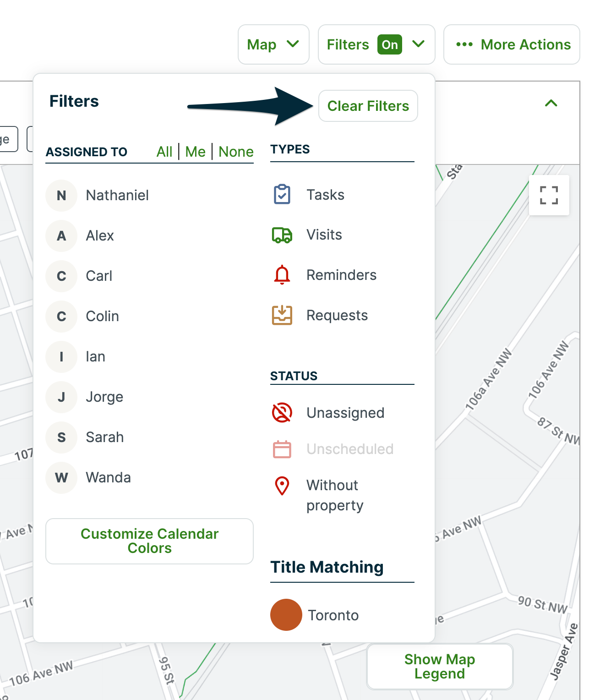Click the Toronto color circle
This screenshot has width=589, height=700.
pyautogui.click(x=286, y=615)
